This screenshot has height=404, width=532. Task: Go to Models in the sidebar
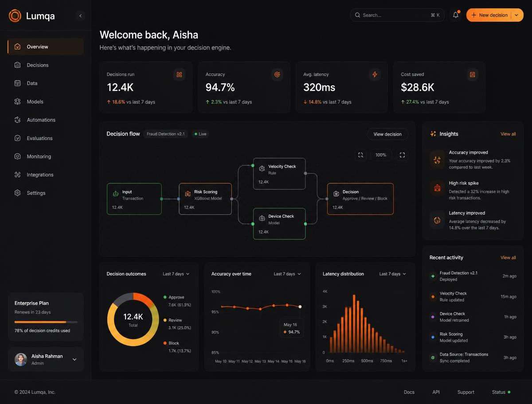pos(46,101)
